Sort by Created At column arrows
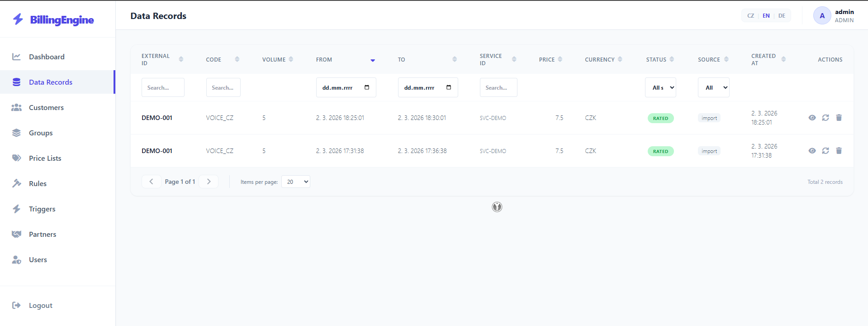The height and width of the screenshot is (326, 868). [x=783, y=59]
